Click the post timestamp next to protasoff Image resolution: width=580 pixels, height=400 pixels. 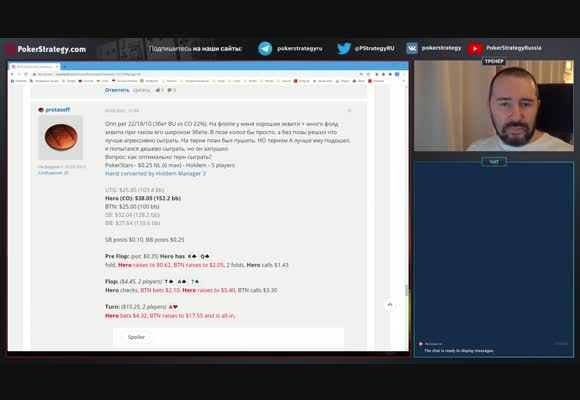click(122, 111)
